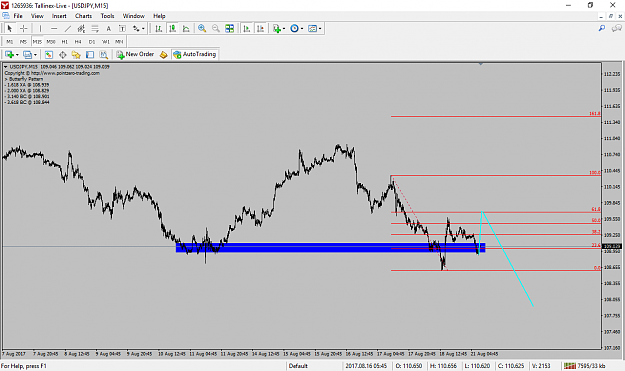Open the Templates dropdown

coord(320,28)
